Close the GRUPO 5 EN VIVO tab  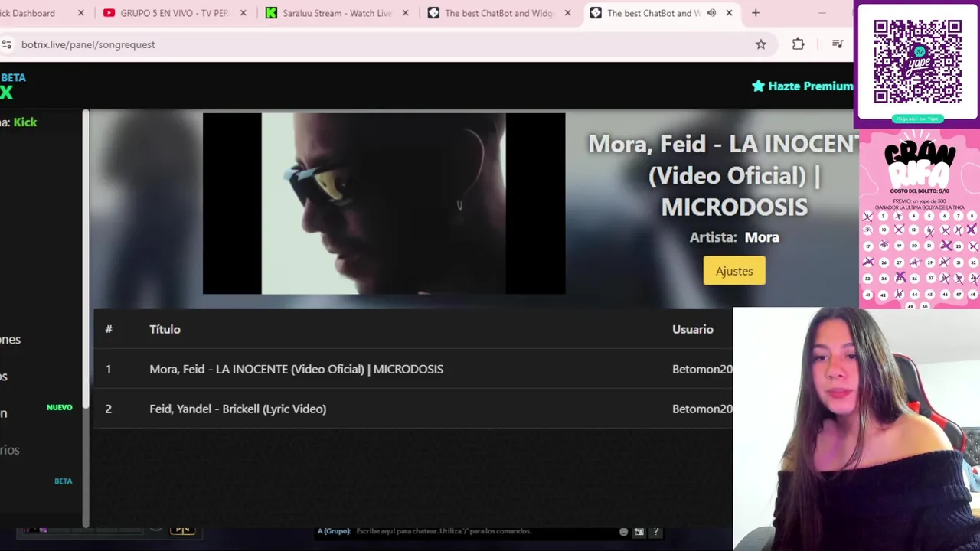coord(243,13)
